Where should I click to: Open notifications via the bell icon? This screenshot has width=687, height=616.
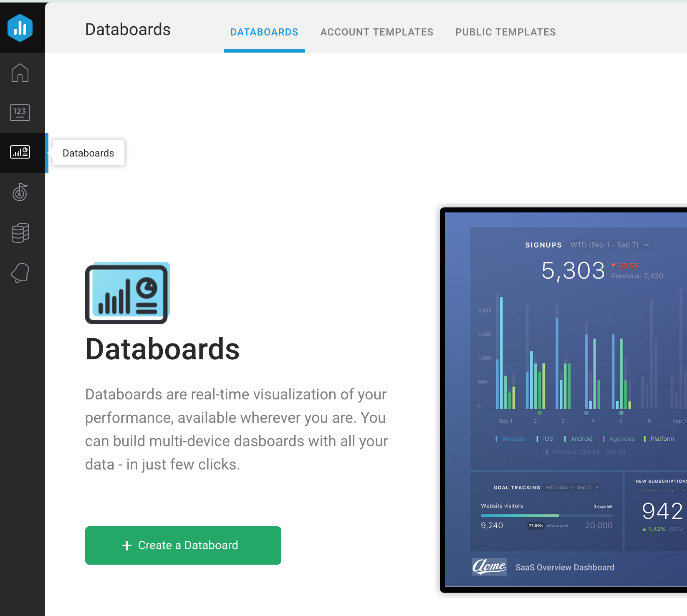pyautogui.click(x=20, y=273)
